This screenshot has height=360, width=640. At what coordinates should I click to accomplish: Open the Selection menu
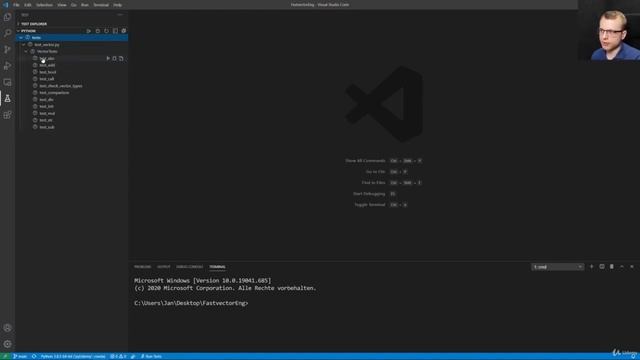[x=44, y=5]
